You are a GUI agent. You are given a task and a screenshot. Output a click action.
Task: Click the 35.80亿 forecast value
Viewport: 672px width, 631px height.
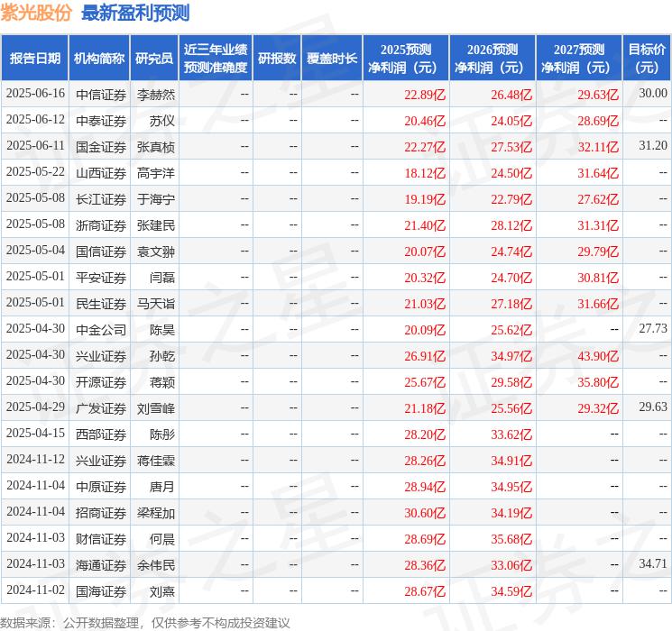point(598,382)
